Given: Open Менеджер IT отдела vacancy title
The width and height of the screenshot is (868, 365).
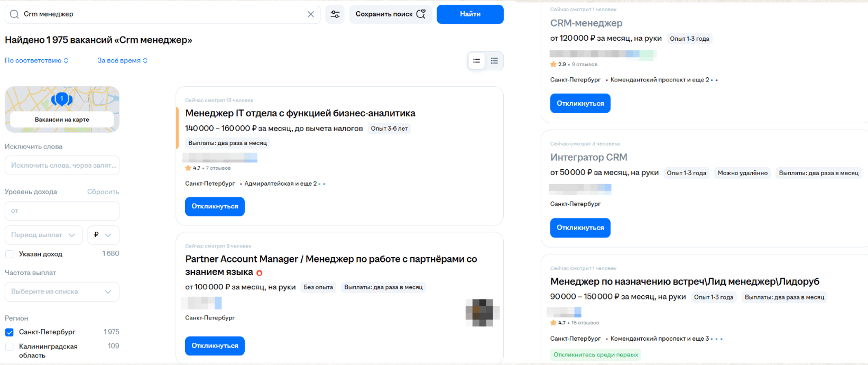Looking at the screenshot, I should pyautogui.click(x=300, y=113).
